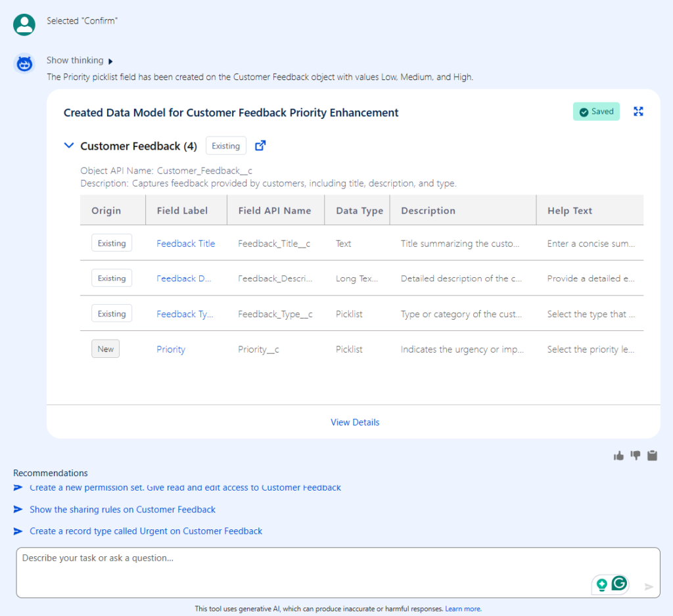Image resolution: width=673 pixels, height=616 pixels.
Task: Click 'Indicates the urgency or imp...' description cell
Action: click(x=462, y=349)
